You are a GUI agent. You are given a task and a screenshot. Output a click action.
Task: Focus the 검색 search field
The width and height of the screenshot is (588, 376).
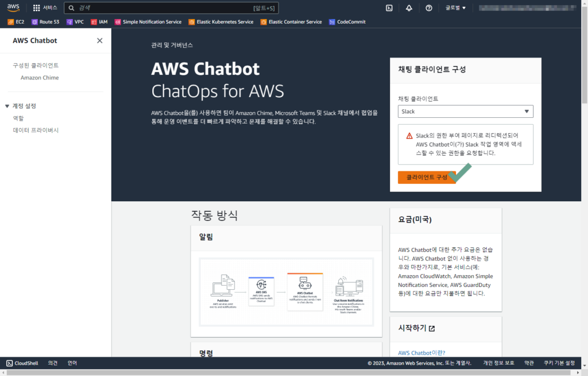click(x=171, y=8)
